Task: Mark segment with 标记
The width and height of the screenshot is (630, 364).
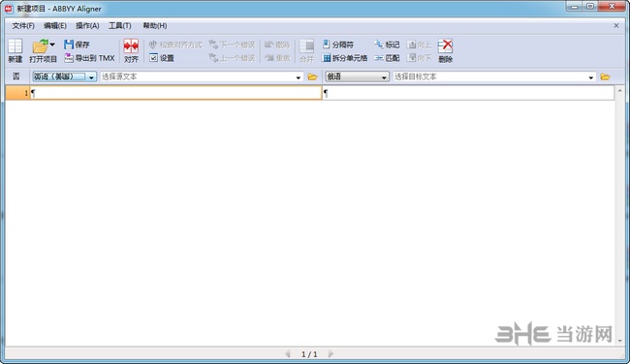Action: [x=387, y=45]
